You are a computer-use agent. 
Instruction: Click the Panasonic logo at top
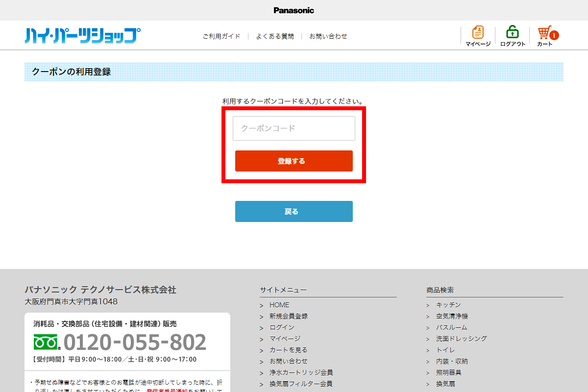tap(294, 10)
